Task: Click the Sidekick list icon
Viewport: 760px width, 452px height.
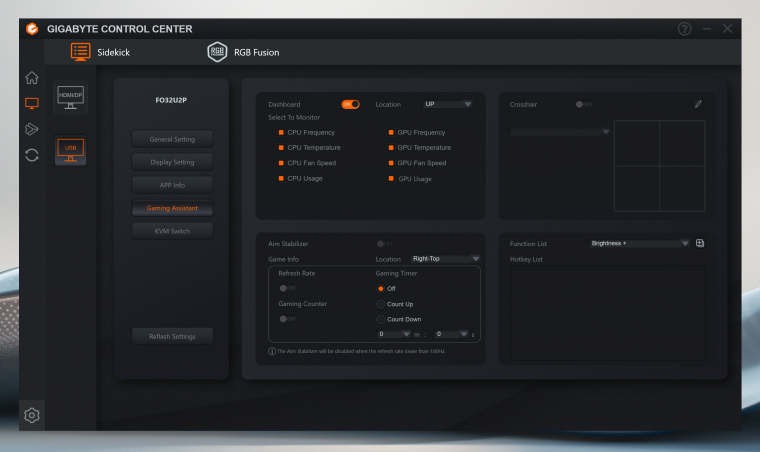Action: click(x=80, y=52)
